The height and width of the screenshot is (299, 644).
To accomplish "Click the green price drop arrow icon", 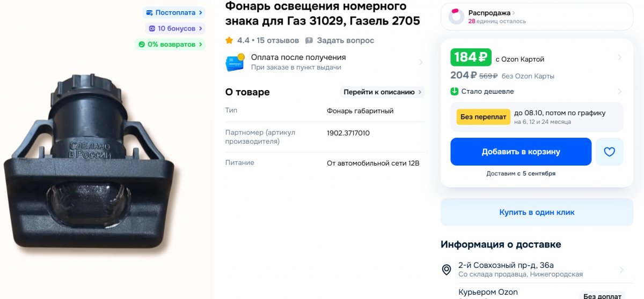I will pyautogui.click(x=454, y=92).
